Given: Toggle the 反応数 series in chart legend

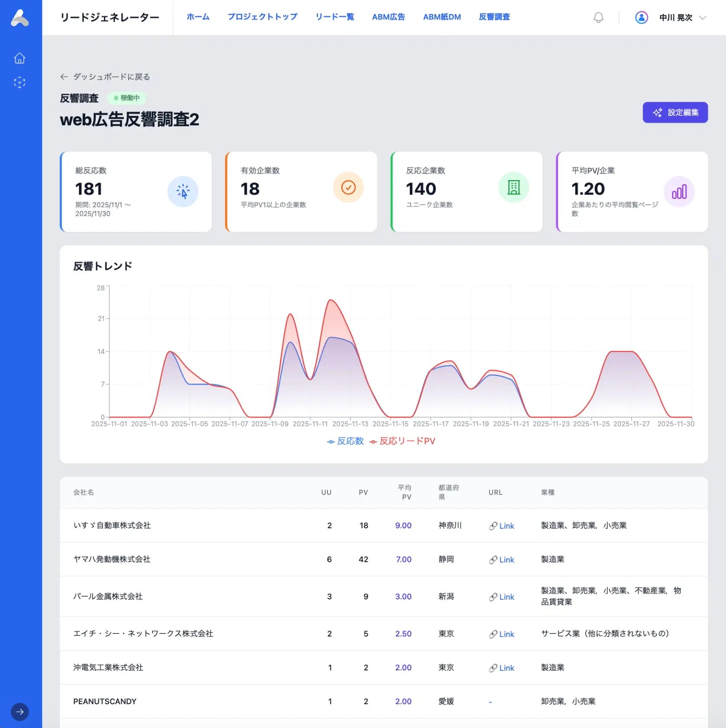Looking at the screenshot, I should [346, 441].
